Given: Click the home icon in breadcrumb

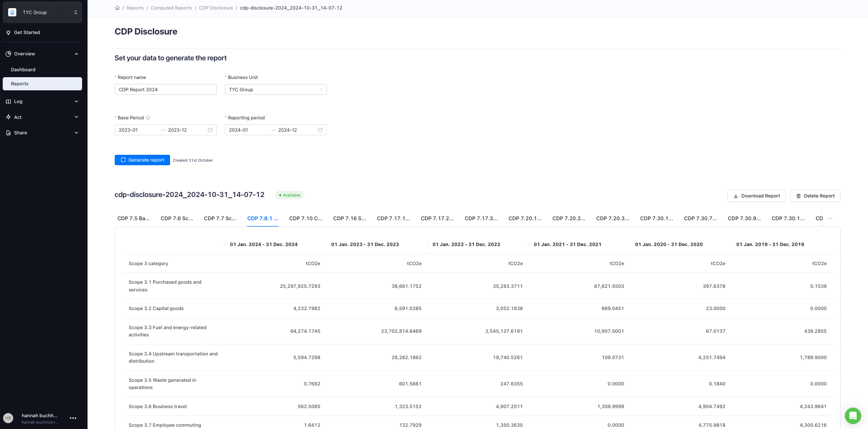Looking at the screenshot, I should (x=117, y=8).
